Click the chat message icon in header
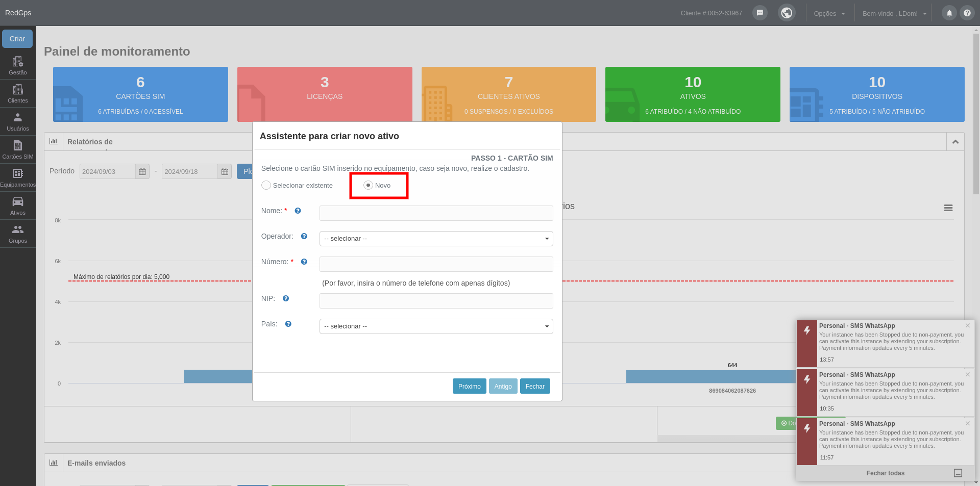 pos(760,13)
